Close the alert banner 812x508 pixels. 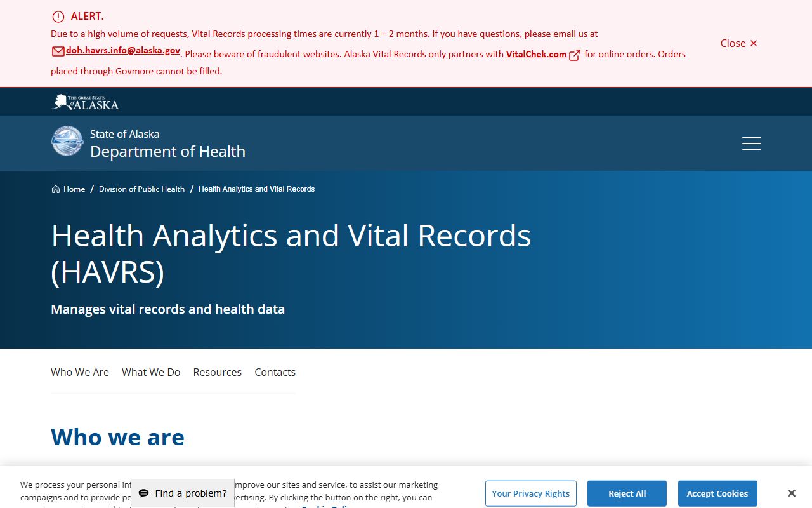(x=739, y=43)
